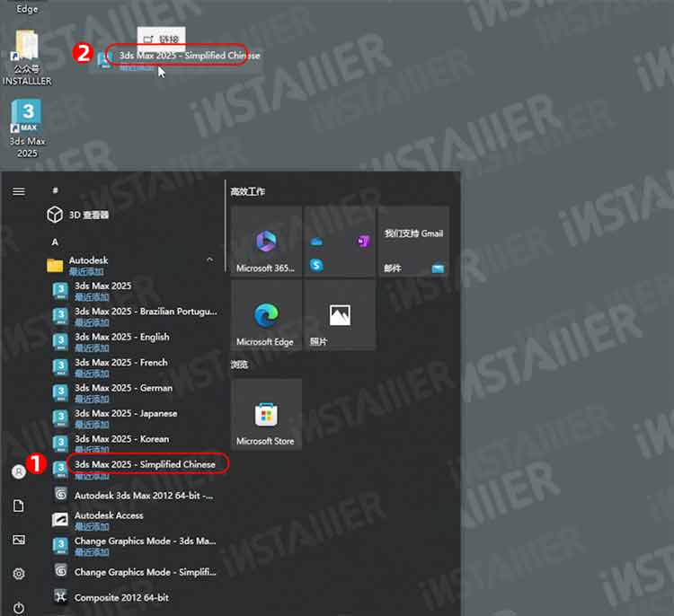Click the Power icon in Start sidebar
674x616 pixels.
tap(19, 608)
